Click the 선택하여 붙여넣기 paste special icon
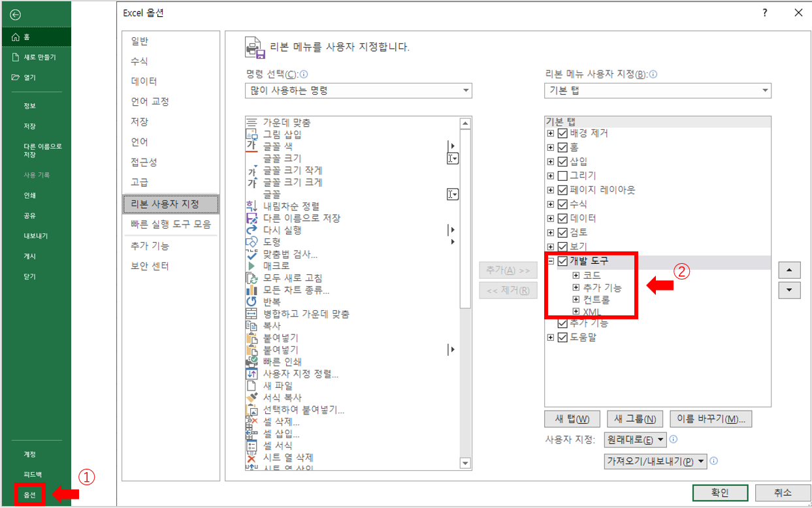 (x=252, y=409)
